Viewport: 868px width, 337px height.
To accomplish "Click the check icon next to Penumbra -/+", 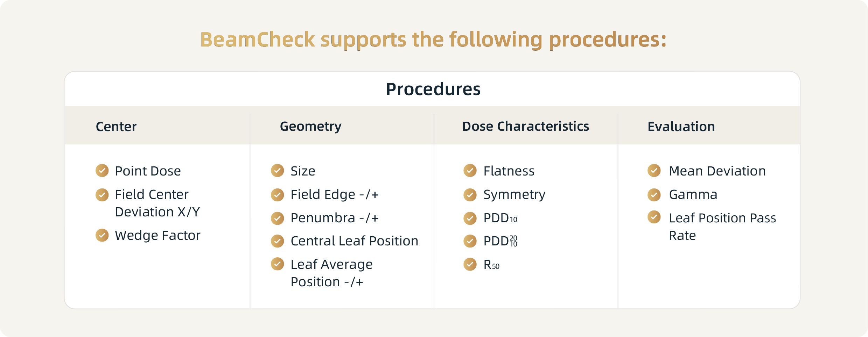I will coord(278,218).
